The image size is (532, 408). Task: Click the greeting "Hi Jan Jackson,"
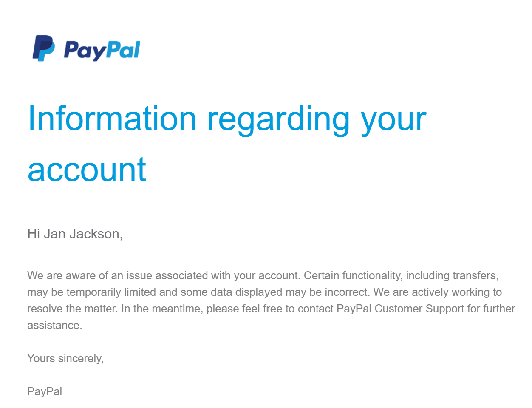point(75,234)
